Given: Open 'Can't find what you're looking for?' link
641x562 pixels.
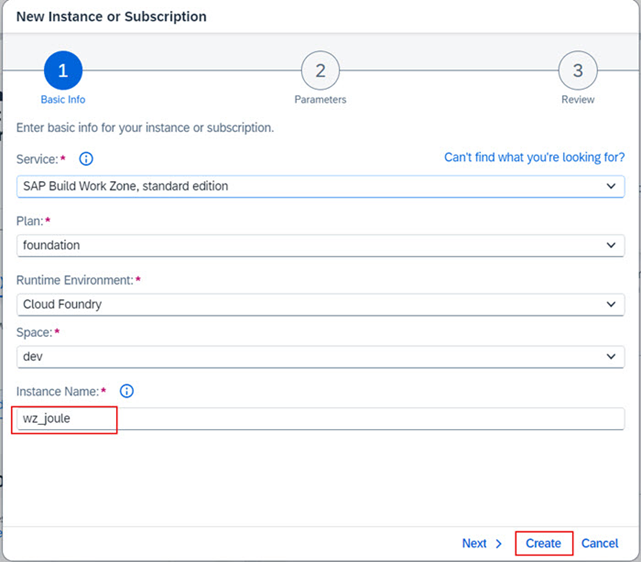Looking at the screenshot, I should point(534,158).
